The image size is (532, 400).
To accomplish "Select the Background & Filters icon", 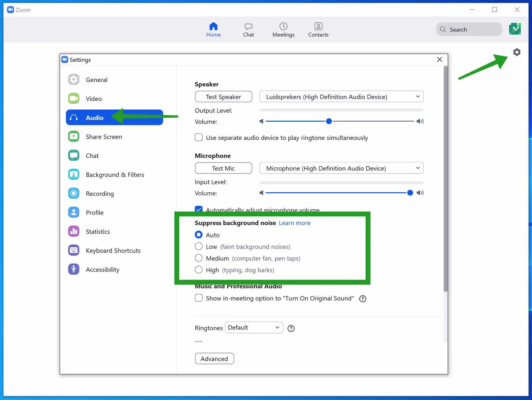I will [74, 174].
